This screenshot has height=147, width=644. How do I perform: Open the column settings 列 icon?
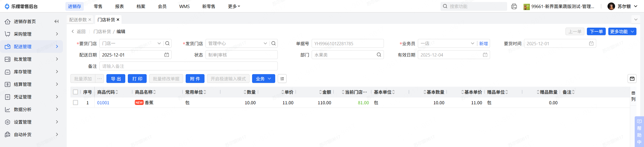point(633,96)
